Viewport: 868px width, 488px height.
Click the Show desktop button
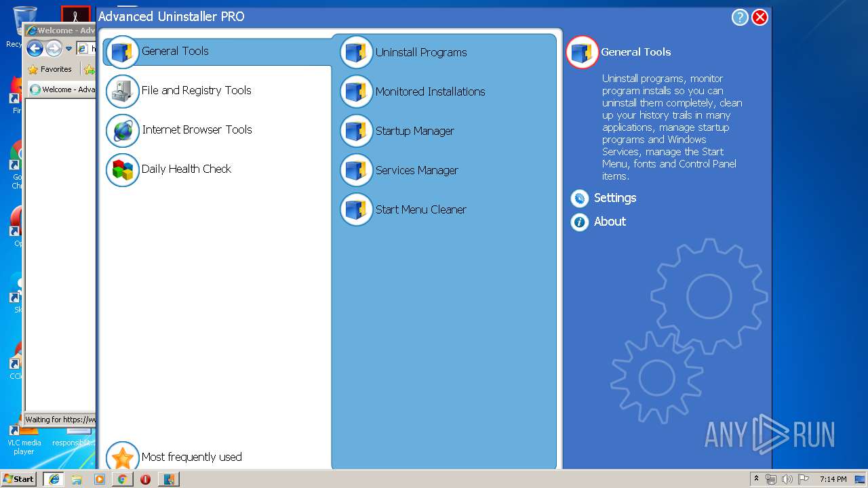click(x=860, y=479)
